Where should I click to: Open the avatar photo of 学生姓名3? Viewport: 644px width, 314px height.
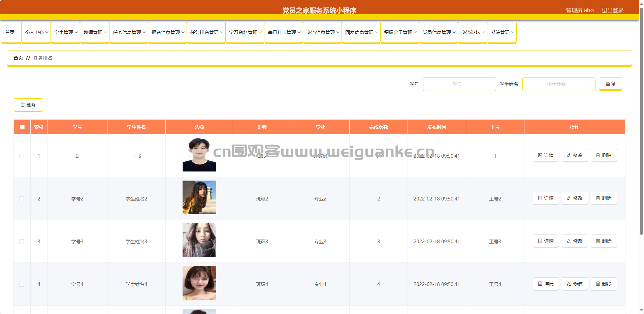point(199,240)
